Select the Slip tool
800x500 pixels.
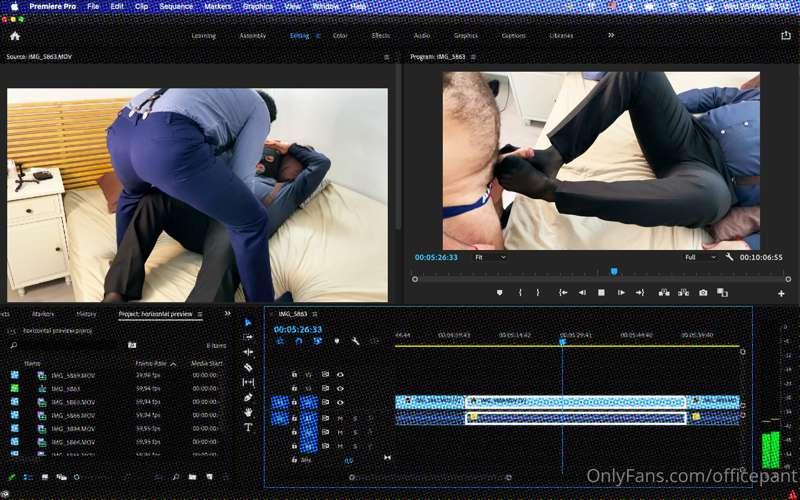(248, 382)
